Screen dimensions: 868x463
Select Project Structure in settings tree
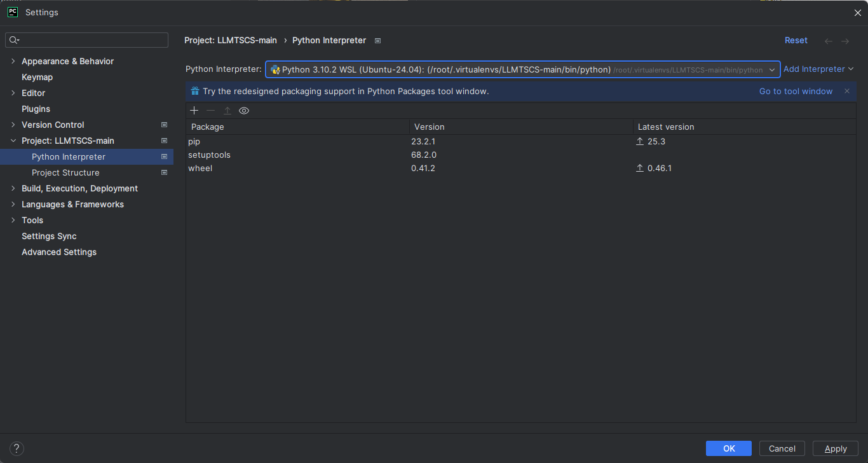pyautogui.click(x=65, y=172)
